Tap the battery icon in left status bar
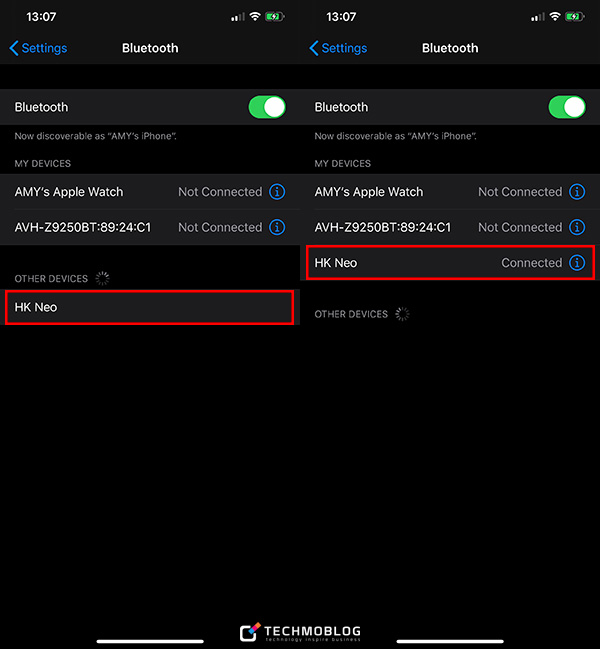Image resolution: width=600 pixels, height=649 pixels. click(x=275, y=17)
